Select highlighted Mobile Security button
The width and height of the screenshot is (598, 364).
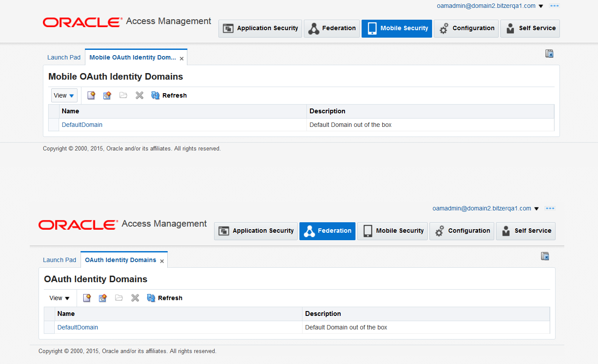[397, 28]
